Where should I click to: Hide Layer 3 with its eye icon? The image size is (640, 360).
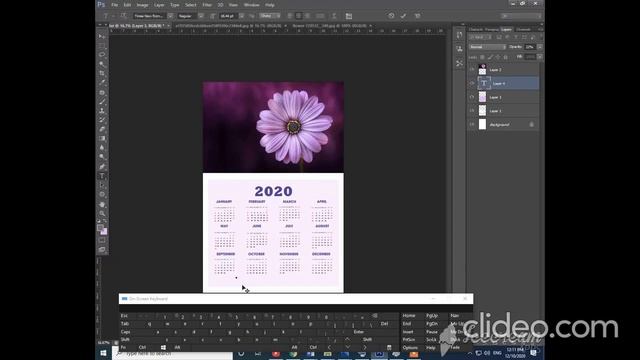click(x=472, y=97)
